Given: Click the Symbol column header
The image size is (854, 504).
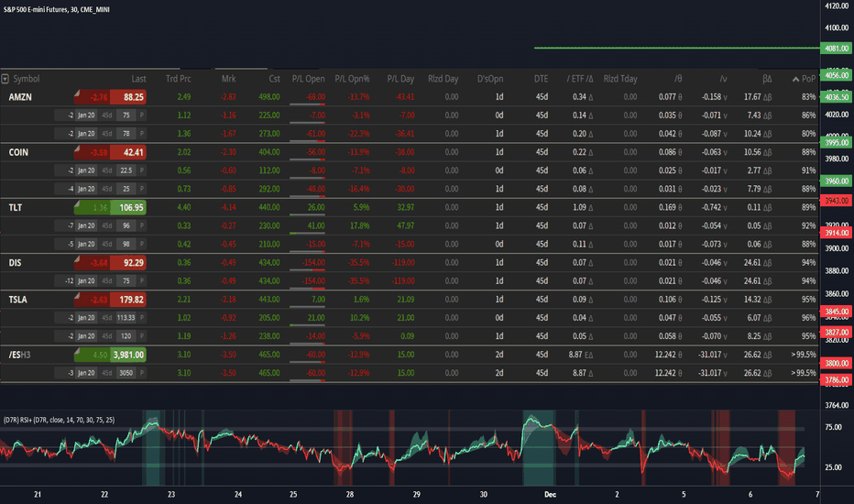Looking at the screenshot, I should tap(27, 79).
